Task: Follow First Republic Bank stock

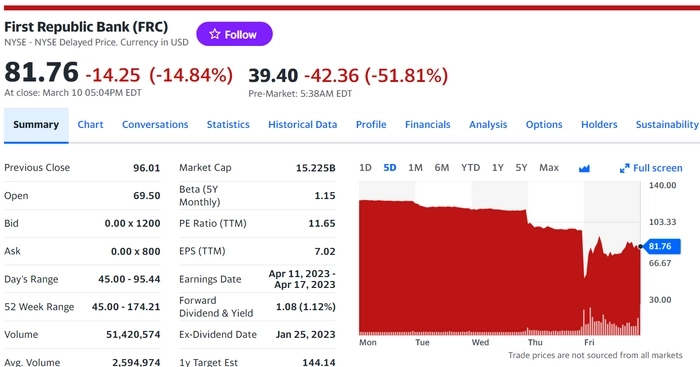Action: [234, 34]
